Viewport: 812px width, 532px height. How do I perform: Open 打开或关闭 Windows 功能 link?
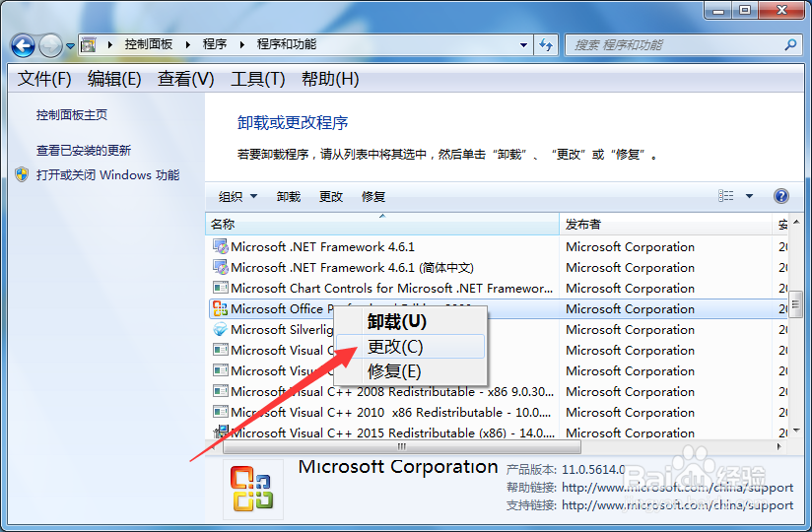pyautogui.click(x=107, y=175)
